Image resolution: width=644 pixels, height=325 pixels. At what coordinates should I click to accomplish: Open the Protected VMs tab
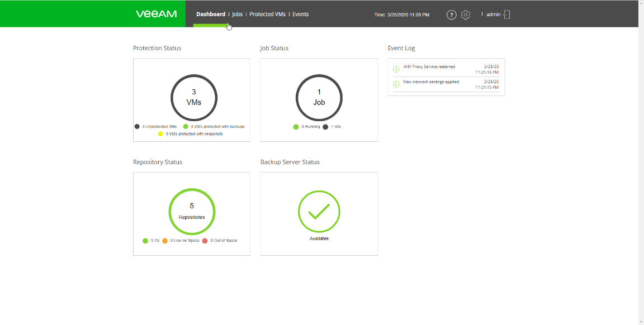(267, 15)
